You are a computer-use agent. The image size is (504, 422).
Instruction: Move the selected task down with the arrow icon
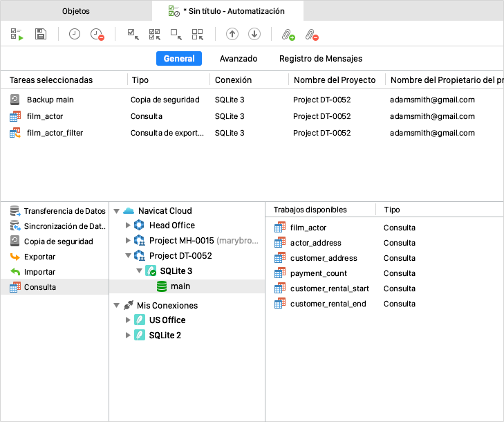coord(254,34)
